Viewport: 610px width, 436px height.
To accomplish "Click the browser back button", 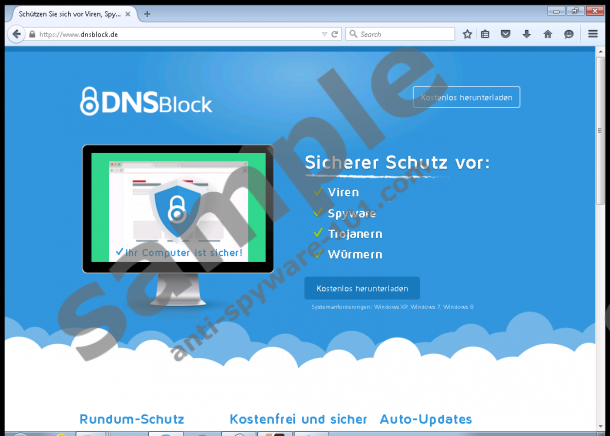I will pos(15,33).
